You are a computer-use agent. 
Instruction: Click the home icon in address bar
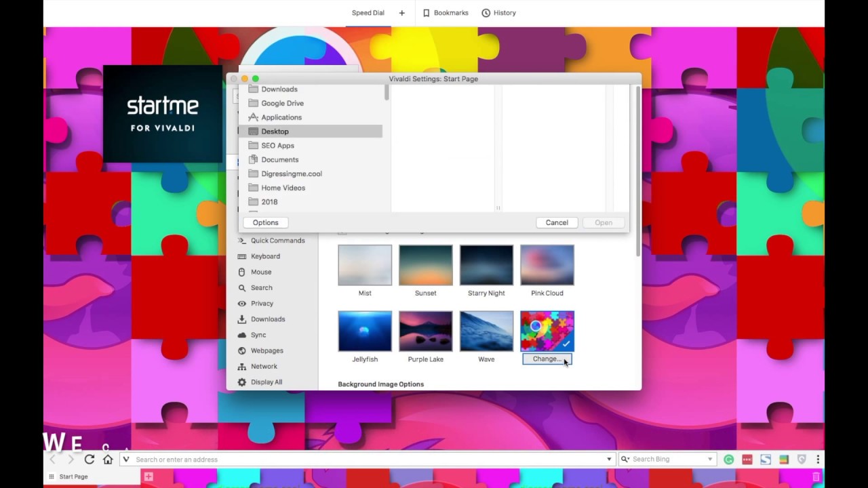tap(108, 459)
